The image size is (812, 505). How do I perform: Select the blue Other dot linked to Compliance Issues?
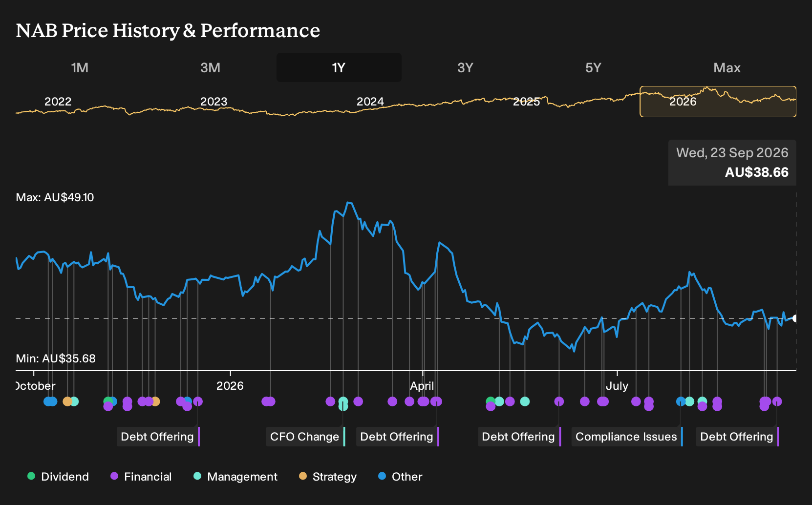pyautogui.click(x=681, y=401)
